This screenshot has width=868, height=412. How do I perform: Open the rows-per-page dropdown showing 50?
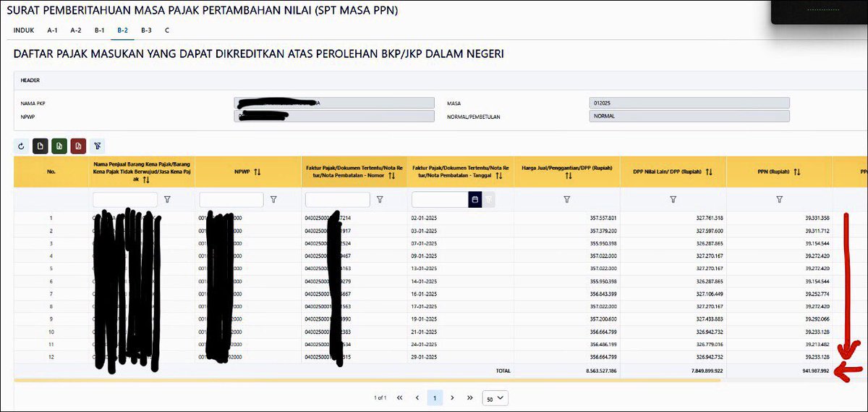tap(495, 398)
